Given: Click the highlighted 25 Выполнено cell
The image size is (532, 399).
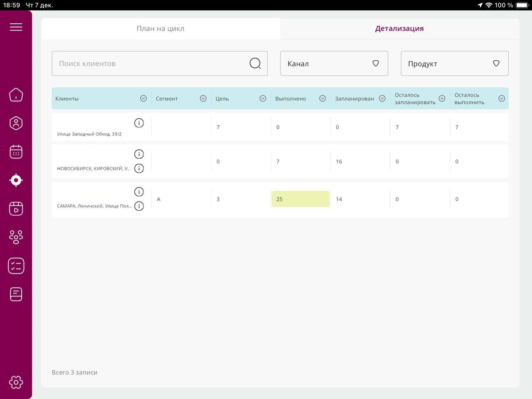Looking at the screenshot, I should [300, 199].
